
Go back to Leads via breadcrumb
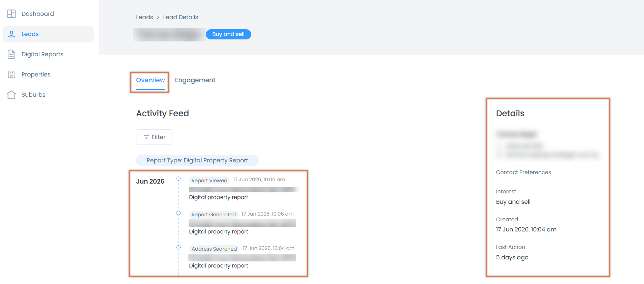[x=144, y=17]
